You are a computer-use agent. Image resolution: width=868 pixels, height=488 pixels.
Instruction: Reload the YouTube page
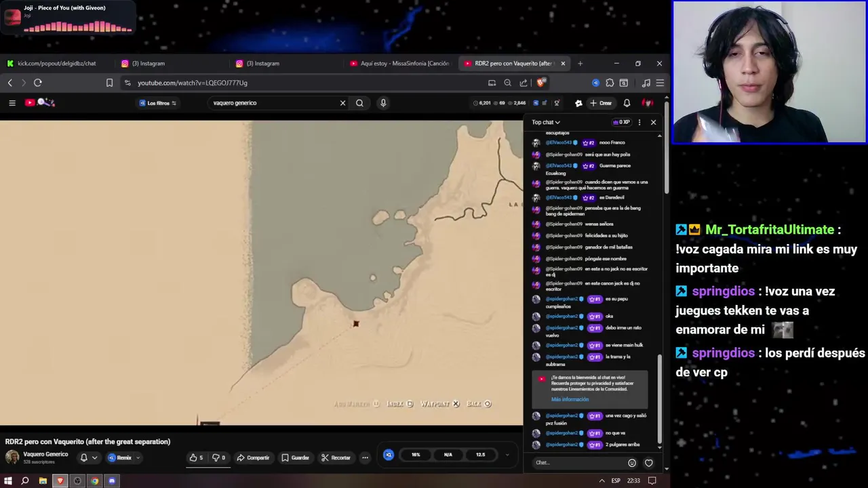click(38, 83)
